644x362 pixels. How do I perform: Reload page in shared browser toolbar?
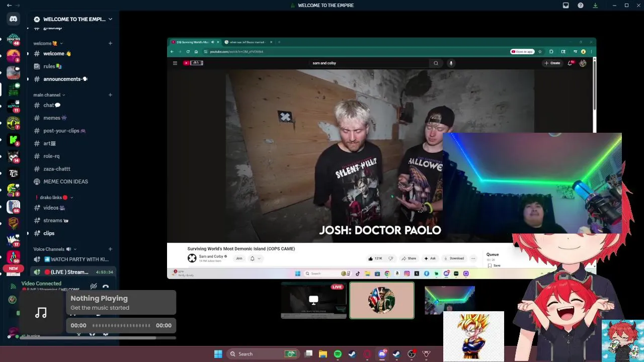pyautogui.click(x=188, y=51)
